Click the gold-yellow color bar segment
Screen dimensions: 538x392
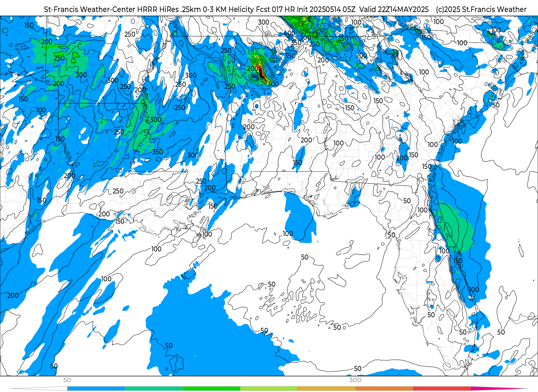[326, 388]
